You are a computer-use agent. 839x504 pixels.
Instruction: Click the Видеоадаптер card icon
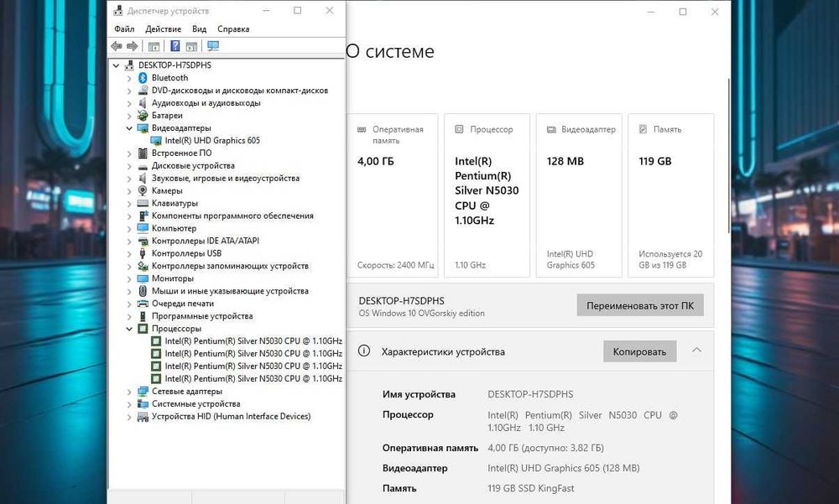(x=551, y=129)
